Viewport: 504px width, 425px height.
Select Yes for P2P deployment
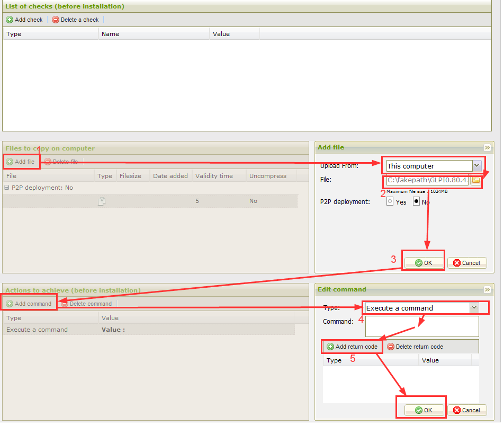point(390,202)
